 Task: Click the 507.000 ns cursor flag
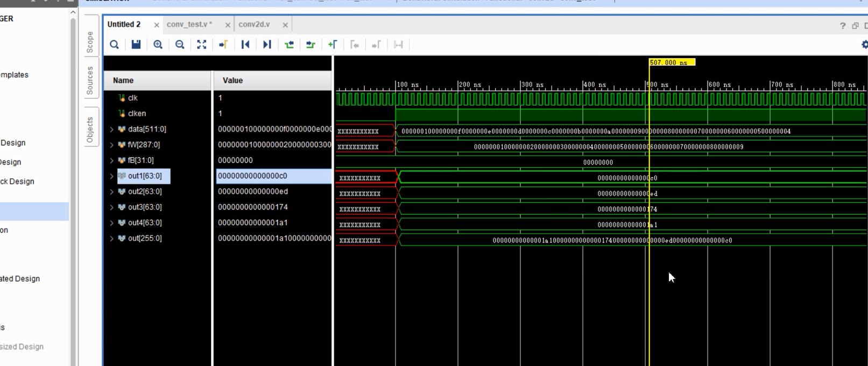pos(672,62)
